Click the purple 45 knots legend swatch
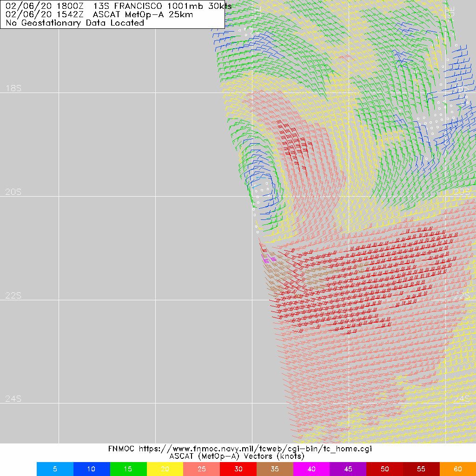Screen dimensions: 476x476 click(x=348, y=469)
